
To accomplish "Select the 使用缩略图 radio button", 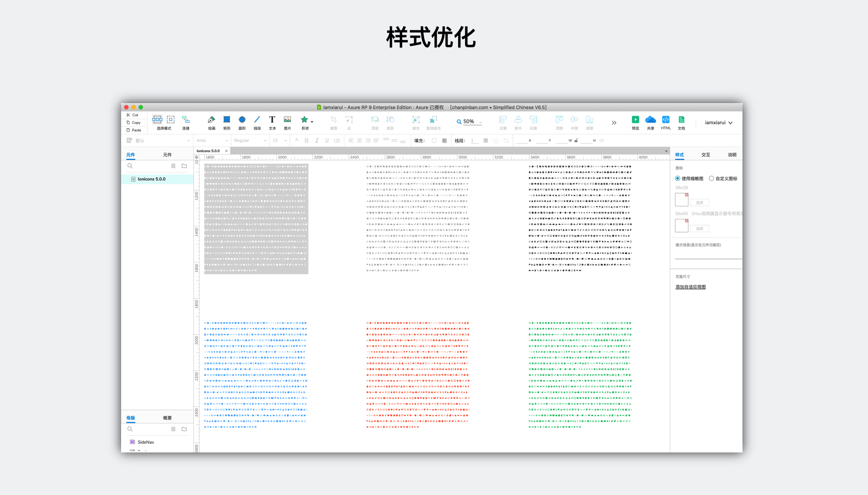I will 678,179.
